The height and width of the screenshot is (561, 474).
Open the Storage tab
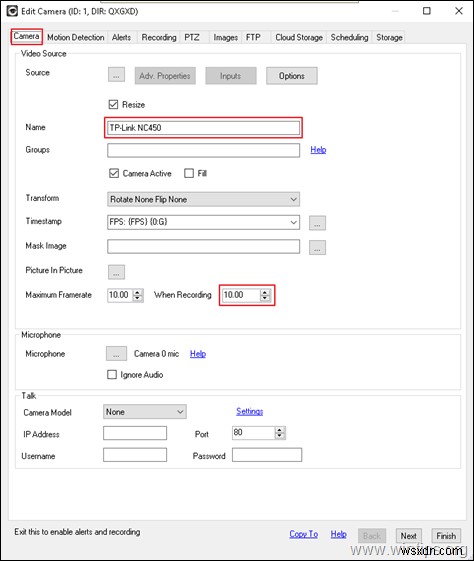(389, 38)
